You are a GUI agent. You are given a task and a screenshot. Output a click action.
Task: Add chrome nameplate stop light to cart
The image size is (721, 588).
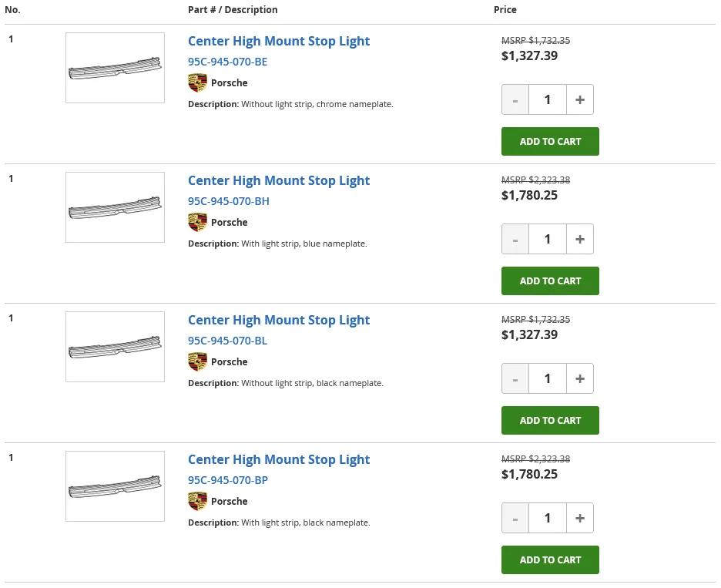[x=550, y=142]
